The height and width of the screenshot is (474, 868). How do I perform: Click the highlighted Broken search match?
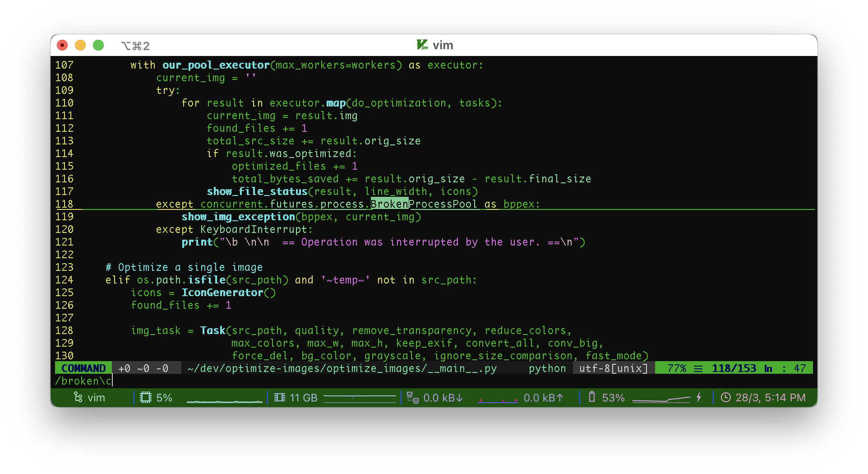389,204
